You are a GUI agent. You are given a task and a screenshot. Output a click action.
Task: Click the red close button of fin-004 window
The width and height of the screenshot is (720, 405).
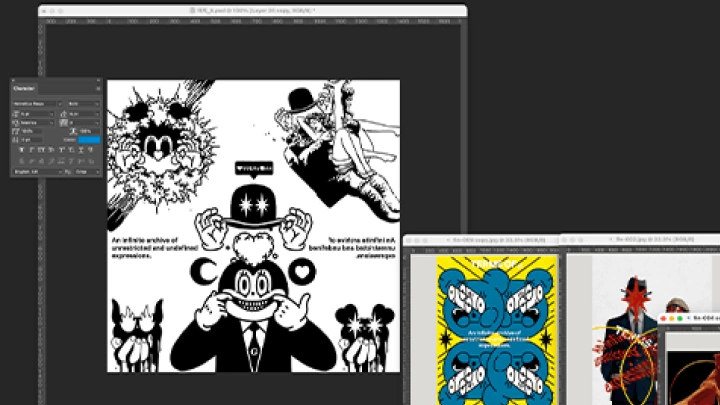pyautogui.click(x=663, y=318)
